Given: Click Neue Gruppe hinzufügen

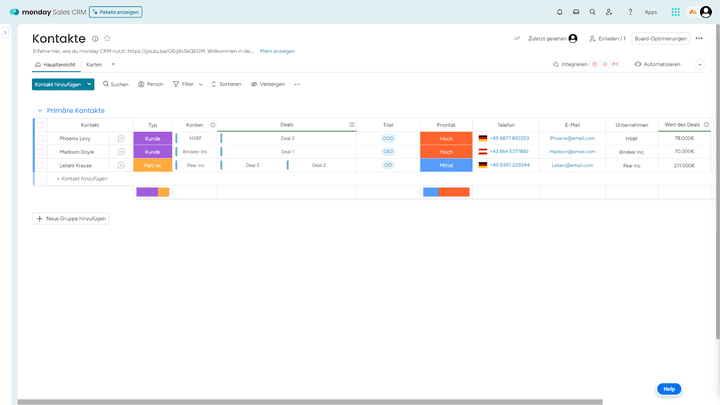Looking at the screenshot, I should click(71, 218).
